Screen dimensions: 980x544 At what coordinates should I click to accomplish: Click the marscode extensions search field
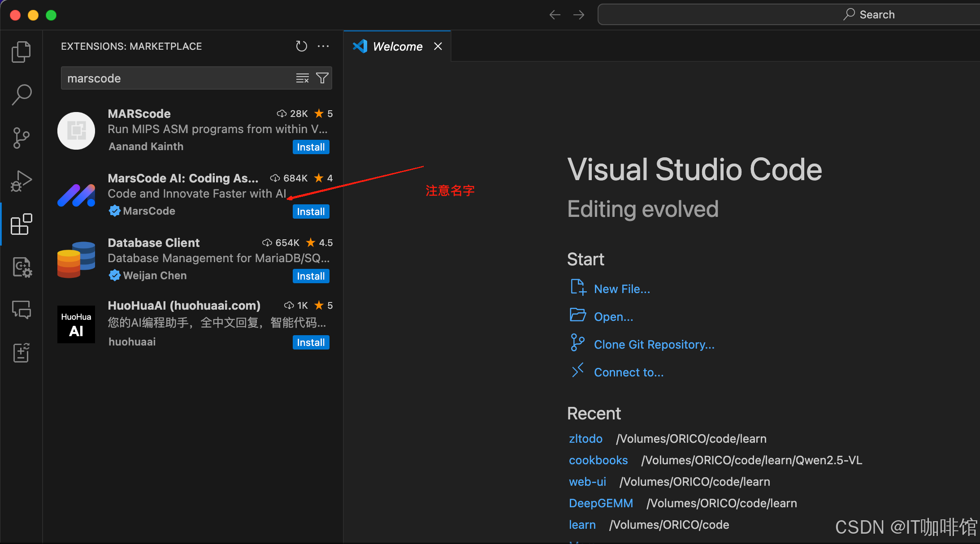pyautogui.click(x=179, y=78)
